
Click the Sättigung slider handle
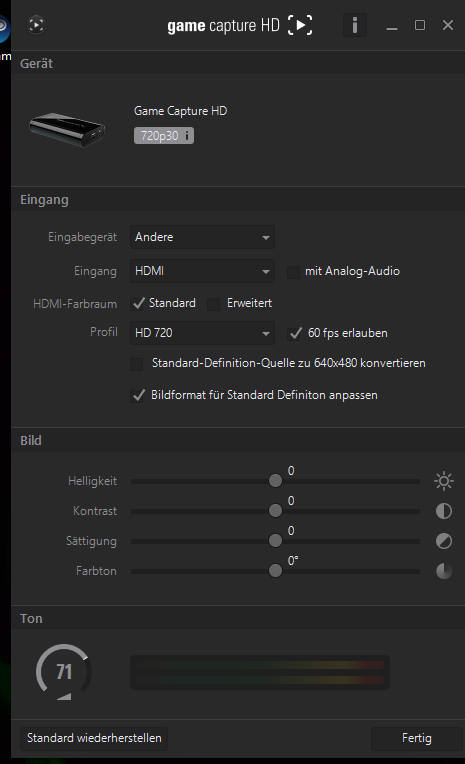click(x=275, y=540)
